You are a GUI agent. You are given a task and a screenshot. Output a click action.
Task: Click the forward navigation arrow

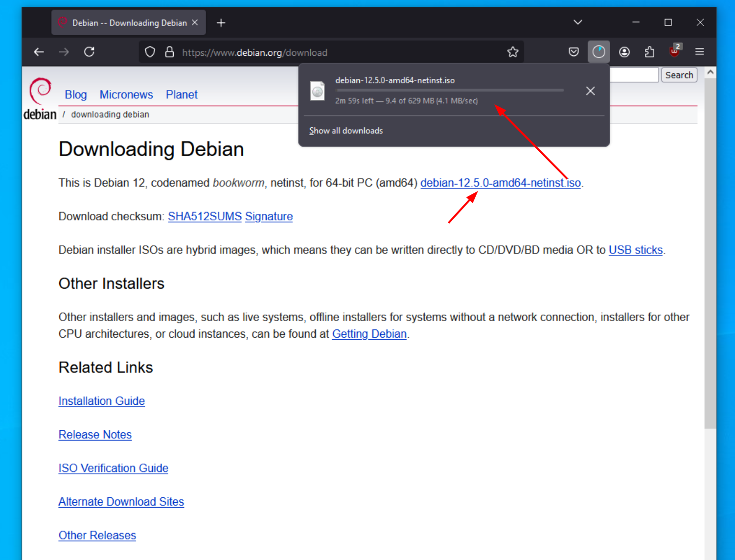64,52
